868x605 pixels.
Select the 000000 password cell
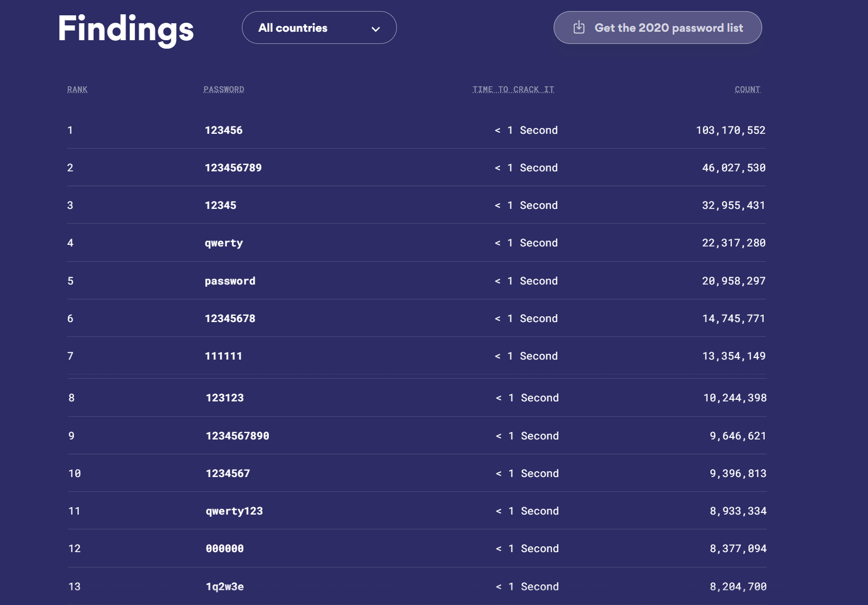pyautogui.click(x=225, y=548)
